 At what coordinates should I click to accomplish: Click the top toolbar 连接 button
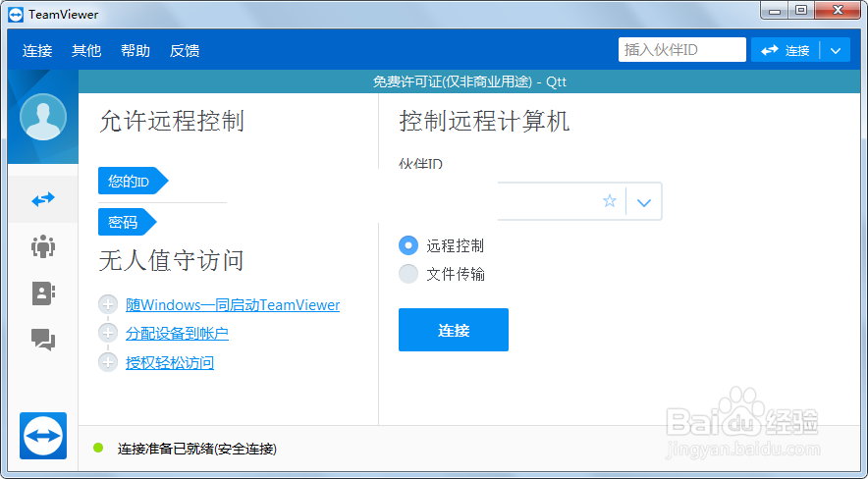[x=785, y=51]
